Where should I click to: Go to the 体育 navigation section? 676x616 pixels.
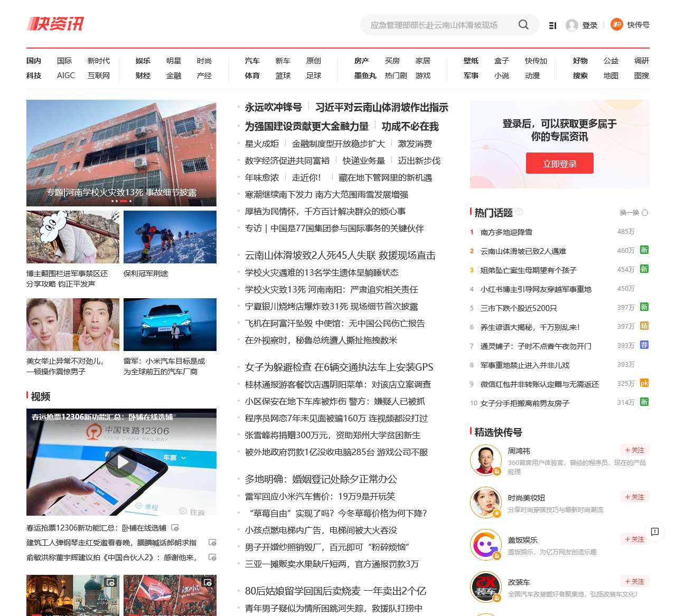[x=252, y=75]
